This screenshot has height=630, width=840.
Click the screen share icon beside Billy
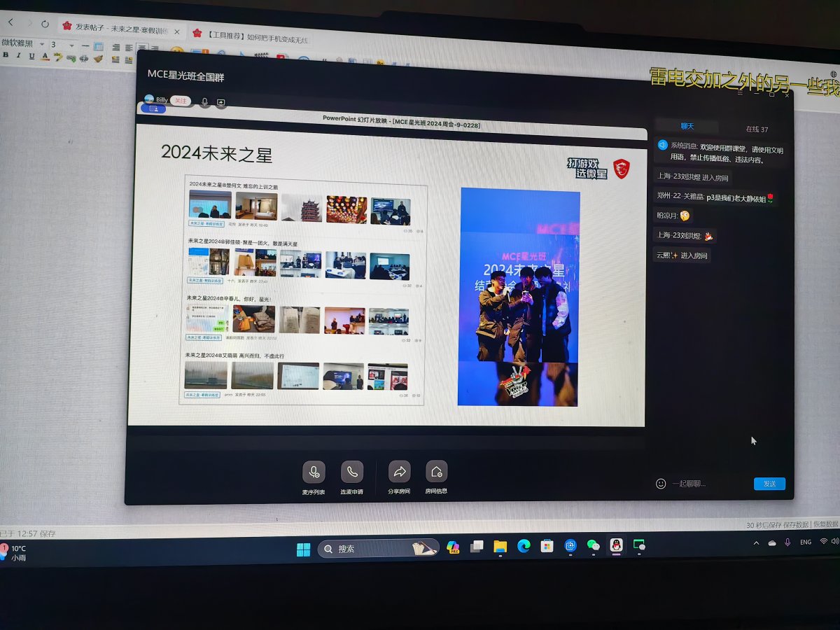coord(221,102)
